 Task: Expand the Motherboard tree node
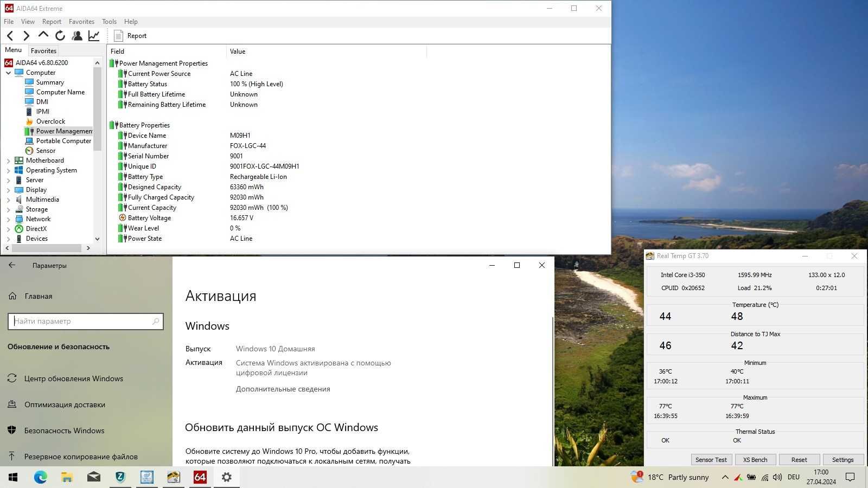coord(8,160)
